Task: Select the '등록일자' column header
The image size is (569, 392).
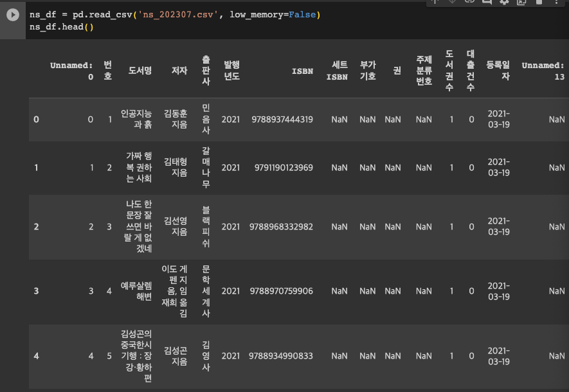Action: pos(498,71)
